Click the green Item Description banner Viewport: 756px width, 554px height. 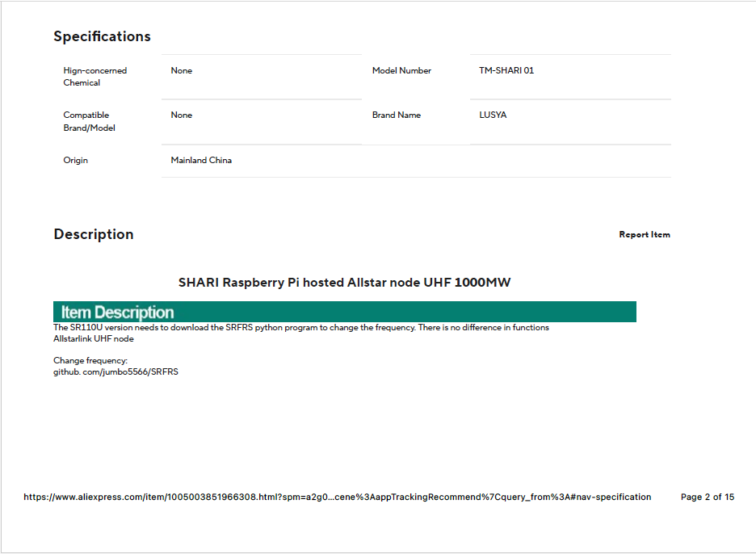344,312
